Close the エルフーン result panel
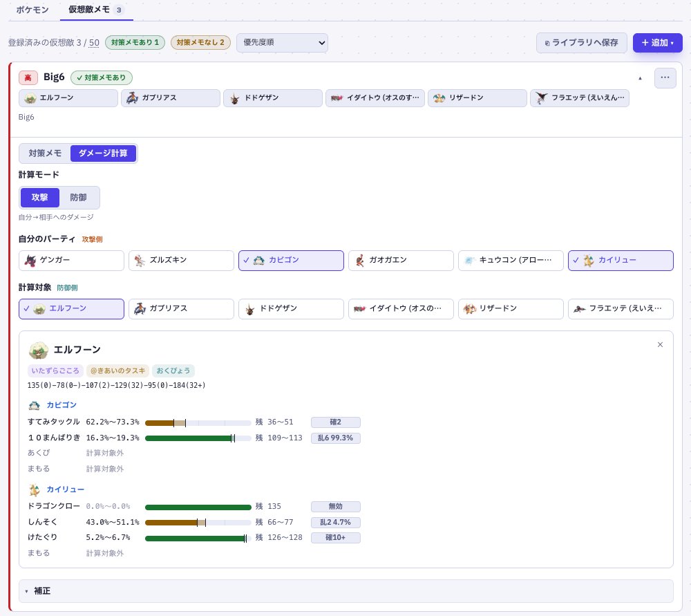 click(x=660, y=345)
